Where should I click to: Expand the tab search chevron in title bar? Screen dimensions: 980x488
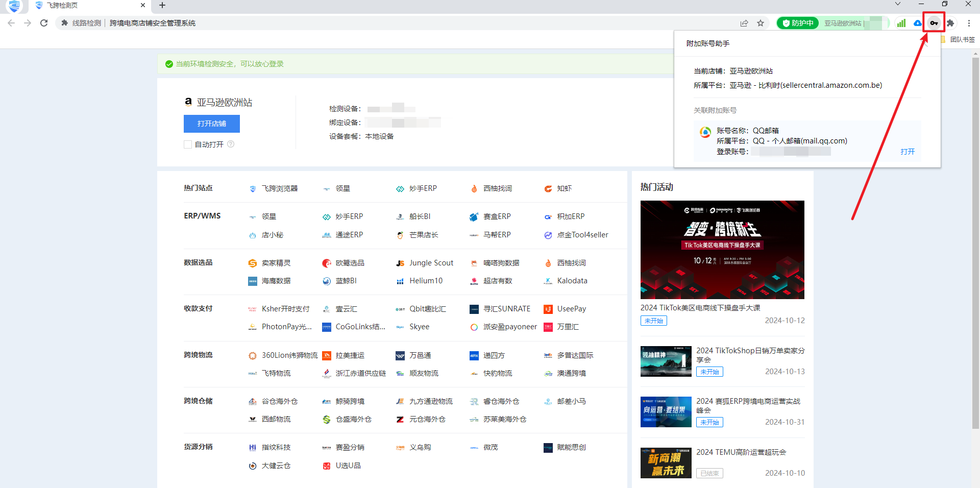coord(898,4)
